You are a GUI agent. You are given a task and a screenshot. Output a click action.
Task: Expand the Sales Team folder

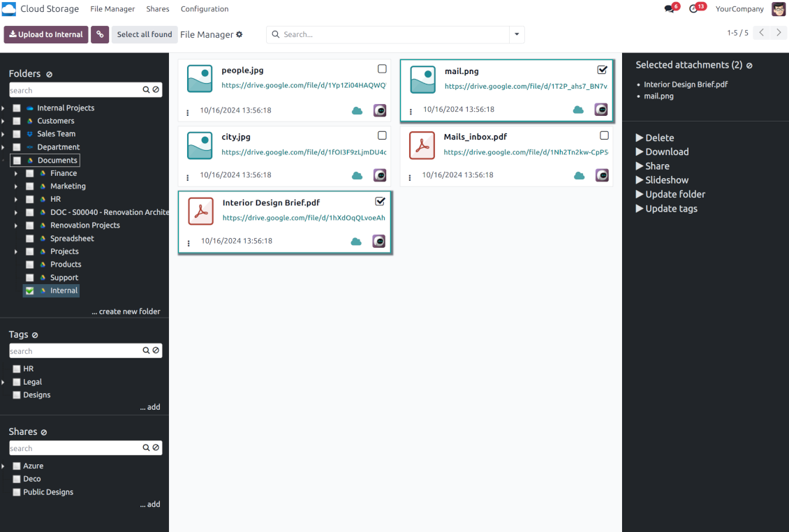pos(3,134)
